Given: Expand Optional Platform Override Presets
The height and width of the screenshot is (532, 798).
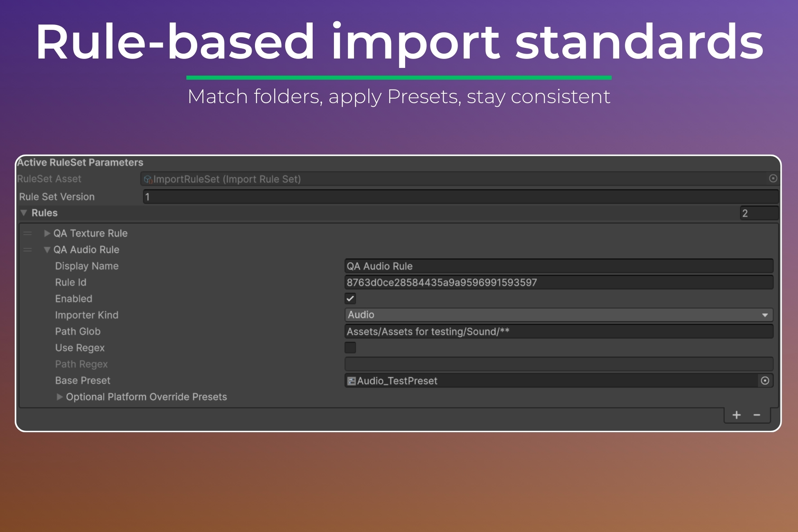Looking at the screenshot, I should (60, 397).
